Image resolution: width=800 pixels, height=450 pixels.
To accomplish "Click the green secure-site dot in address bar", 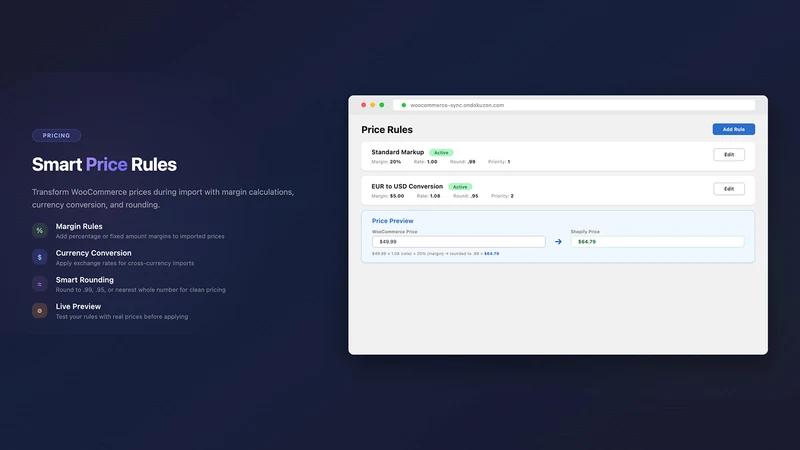I will (404, 105).
